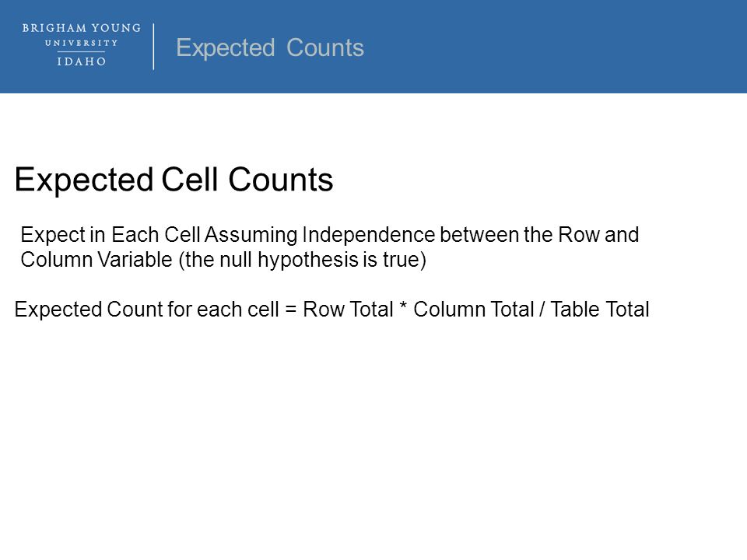
Task: Click the equals sign in the formula
Action: [290, 310]
